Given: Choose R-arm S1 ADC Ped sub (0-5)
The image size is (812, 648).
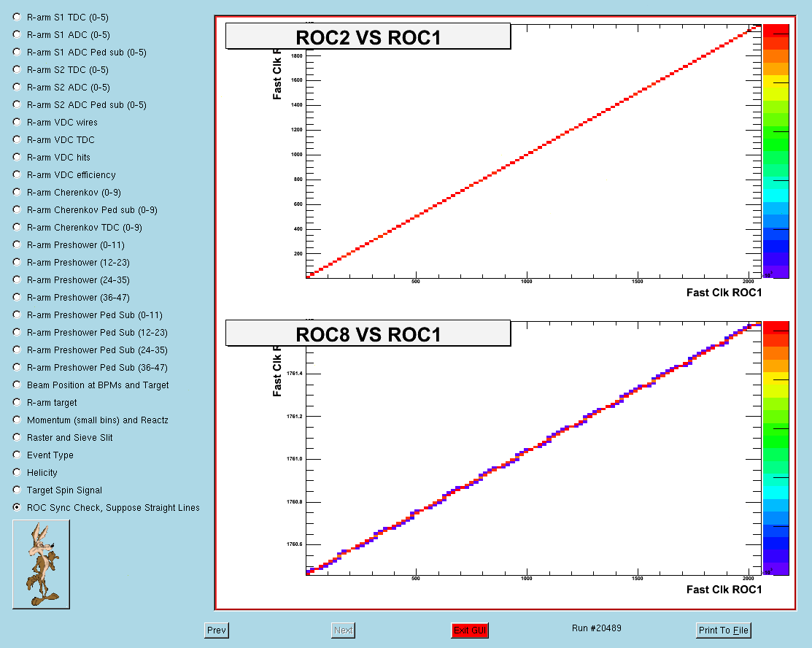Looking at the screenshot, I should 17,53.
